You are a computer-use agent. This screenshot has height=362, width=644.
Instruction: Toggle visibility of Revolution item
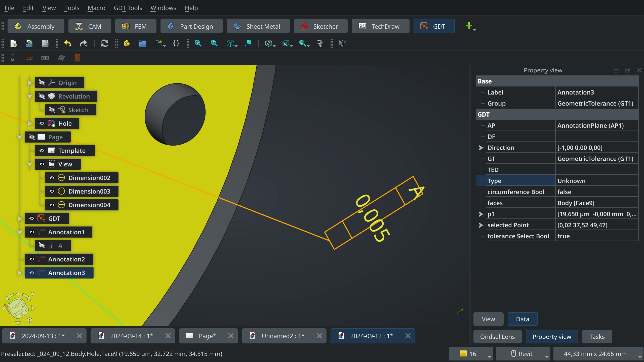click(x=42, y=96)
